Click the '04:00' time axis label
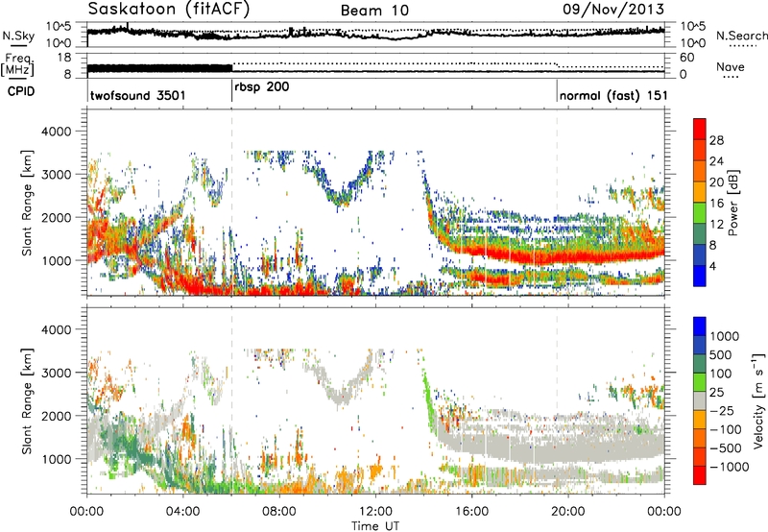This screenshot has width=768, height=532. 182,512
